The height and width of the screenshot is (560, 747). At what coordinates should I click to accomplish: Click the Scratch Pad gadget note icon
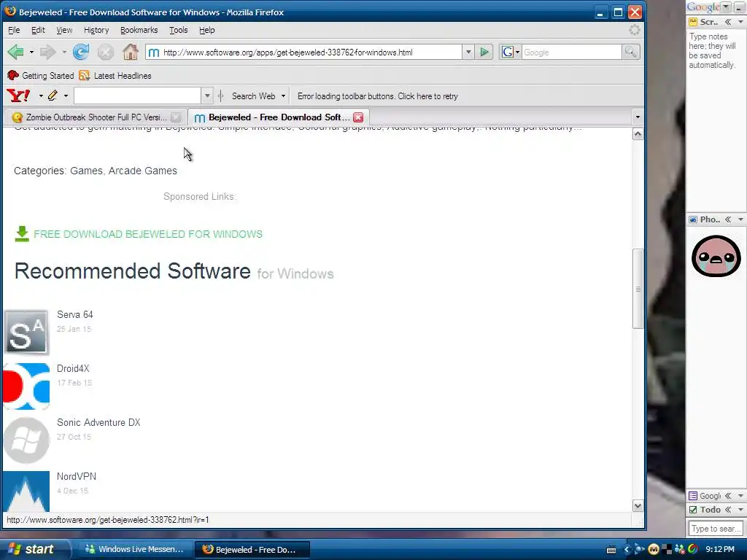693,22
